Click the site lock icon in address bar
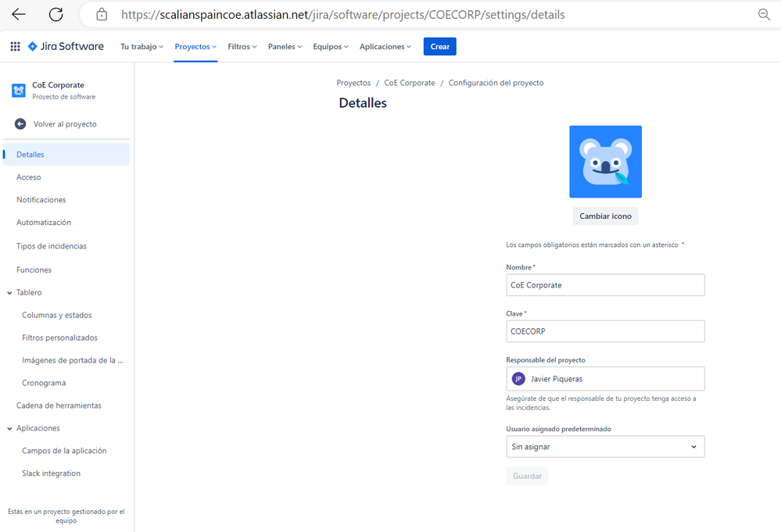The image size is (781, 532). point(102,14)
